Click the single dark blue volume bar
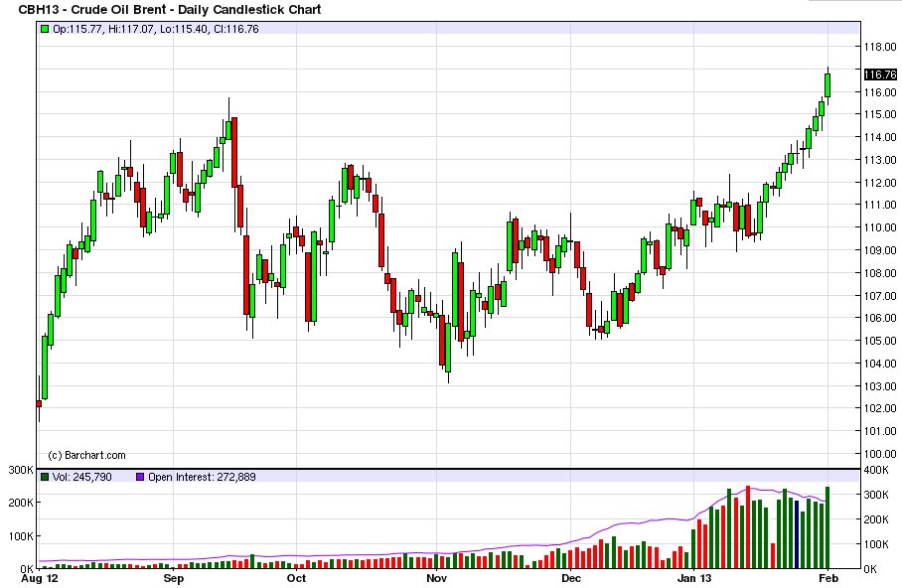 (x=797, y=534)
